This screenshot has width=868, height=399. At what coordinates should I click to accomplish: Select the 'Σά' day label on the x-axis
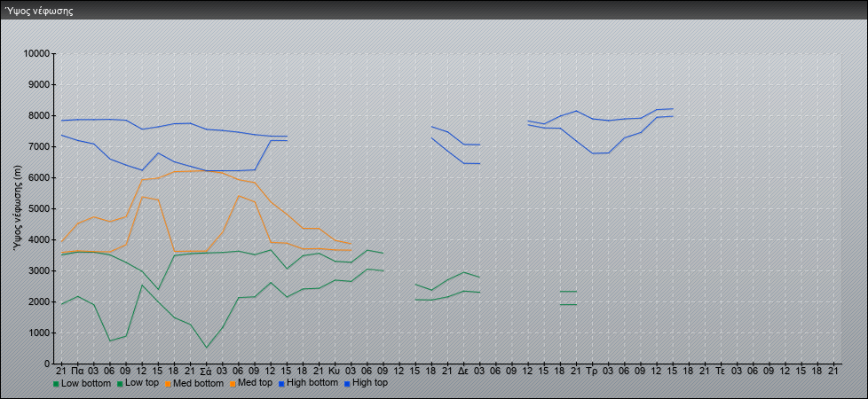[x=205, y=370]
